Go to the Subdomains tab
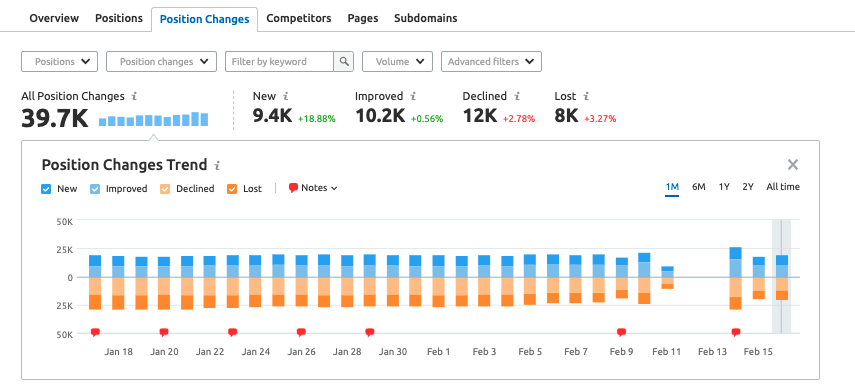Image resolution: width=855 pixels, height=392 pixels. coord(426,18)
